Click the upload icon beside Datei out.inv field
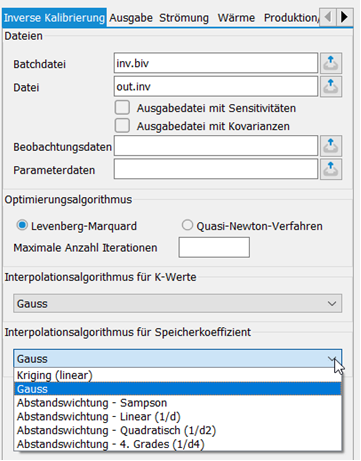This screenshot has height=461, width=361. click(331, 86)
